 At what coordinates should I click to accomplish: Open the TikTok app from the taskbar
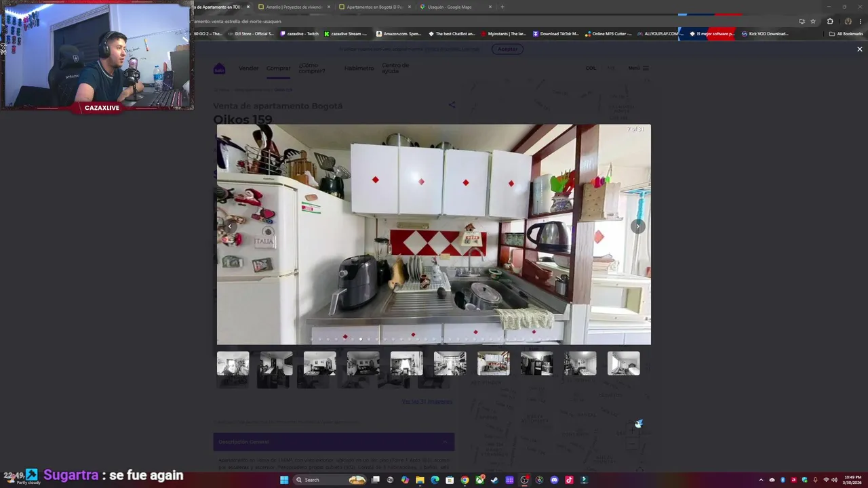coord(569,480)
